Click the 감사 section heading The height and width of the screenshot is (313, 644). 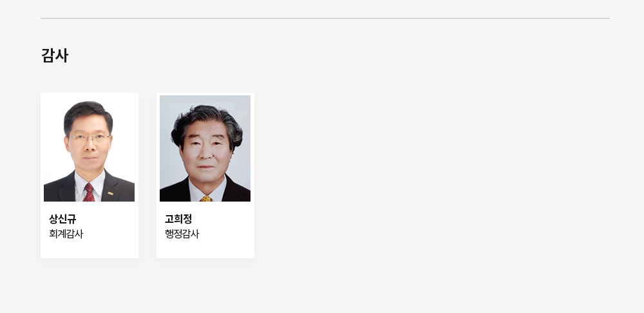(55, 55)
